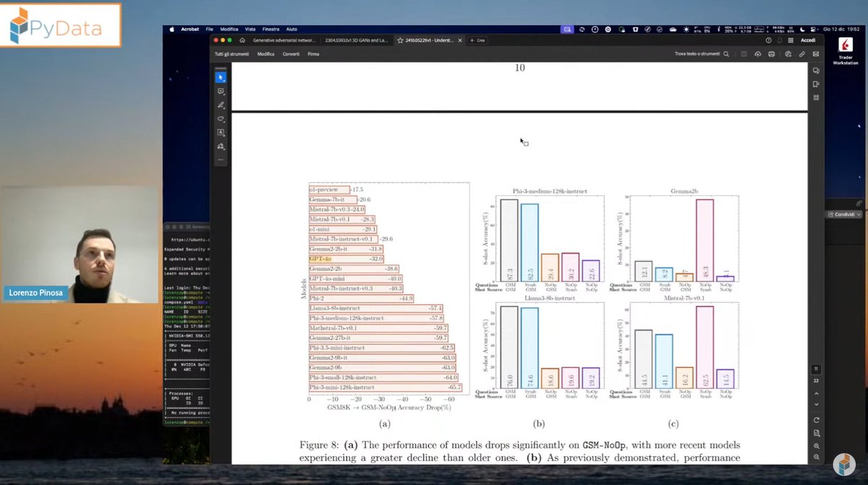Pick the highlighter pen tool
Image resolution: width=868 pixels, height=485 pixels.
[221, 105]
